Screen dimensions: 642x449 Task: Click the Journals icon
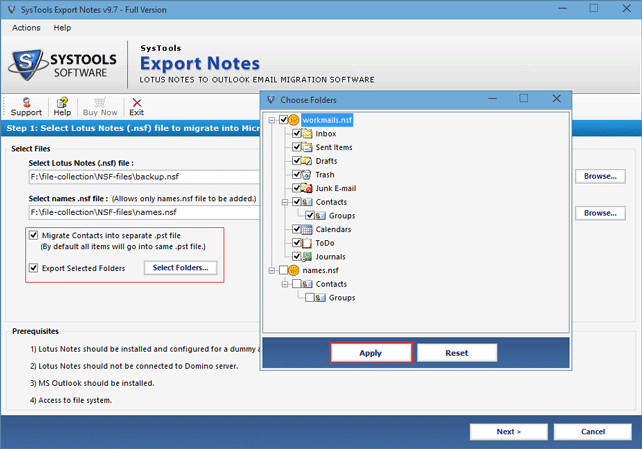[x=307, y=257]
